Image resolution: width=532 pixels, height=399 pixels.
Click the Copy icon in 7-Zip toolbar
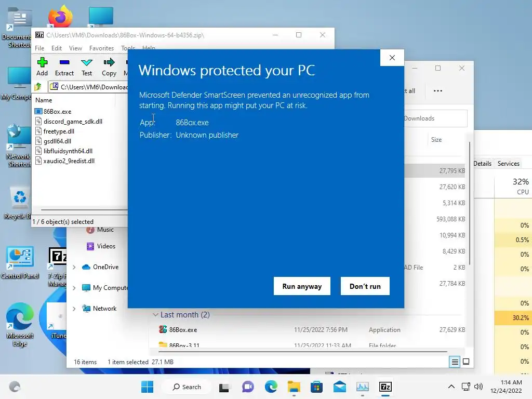(109, 67)
